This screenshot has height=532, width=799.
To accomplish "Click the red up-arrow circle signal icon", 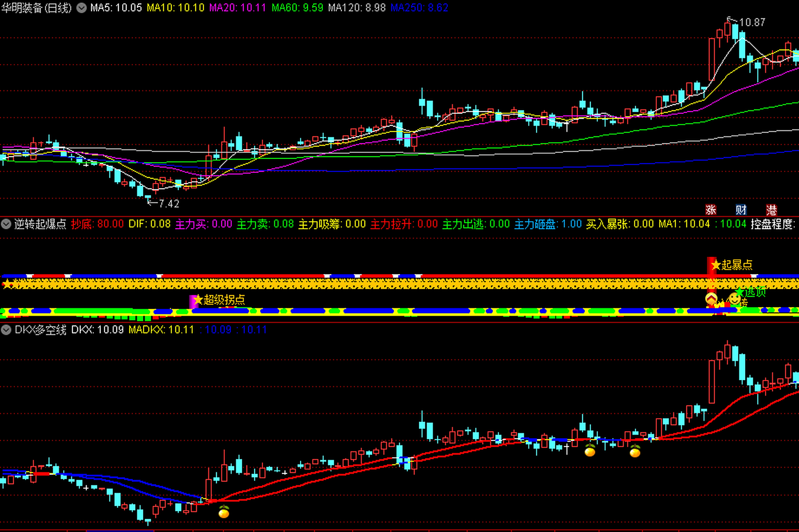I will tap(711, 298).
